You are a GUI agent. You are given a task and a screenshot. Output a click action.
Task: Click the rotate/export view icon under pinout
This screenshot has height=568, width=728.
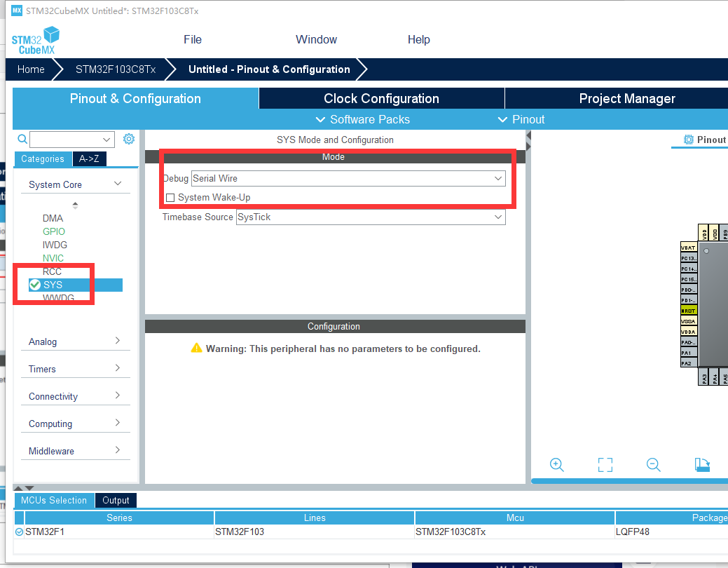tap(702, 465)
